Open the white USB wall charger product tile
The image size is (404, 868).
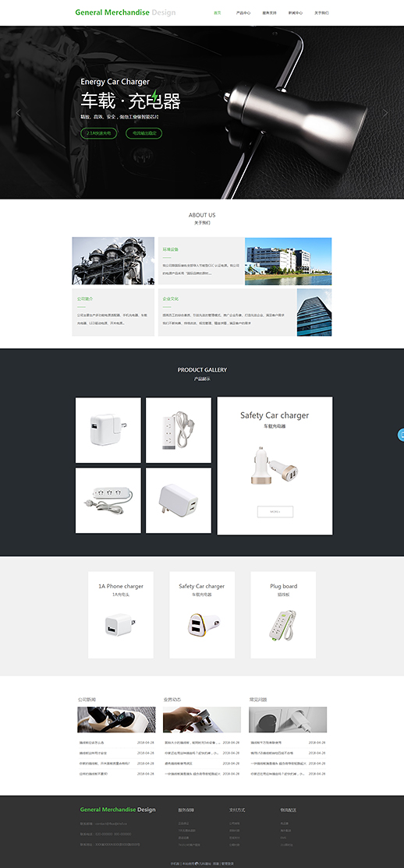pyautogui.click(x=108, y=430)
